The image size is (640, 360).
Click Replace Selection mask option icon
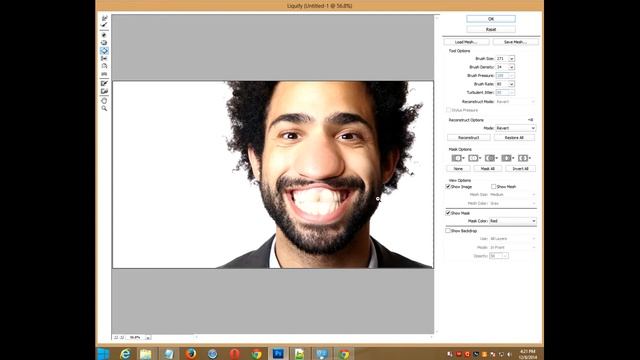tap(457, 158)
